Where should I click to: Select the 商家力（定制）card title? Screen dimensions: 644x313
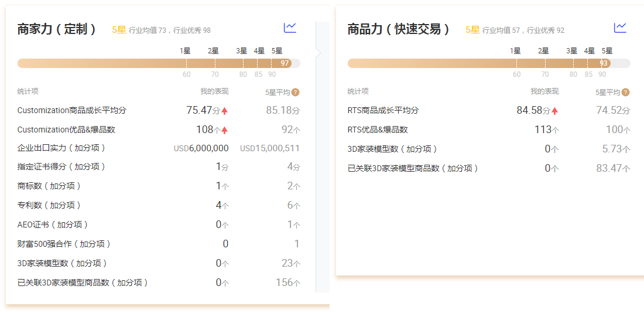tap(57, 29)
